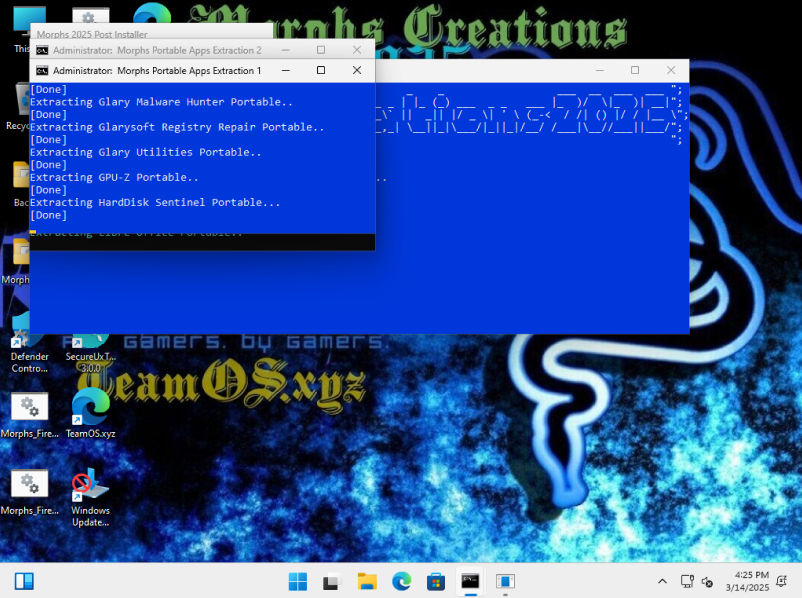Viewport: 802px width, 598px height.
Task: Close the large background console window
Action: click(x=671, y=70)
